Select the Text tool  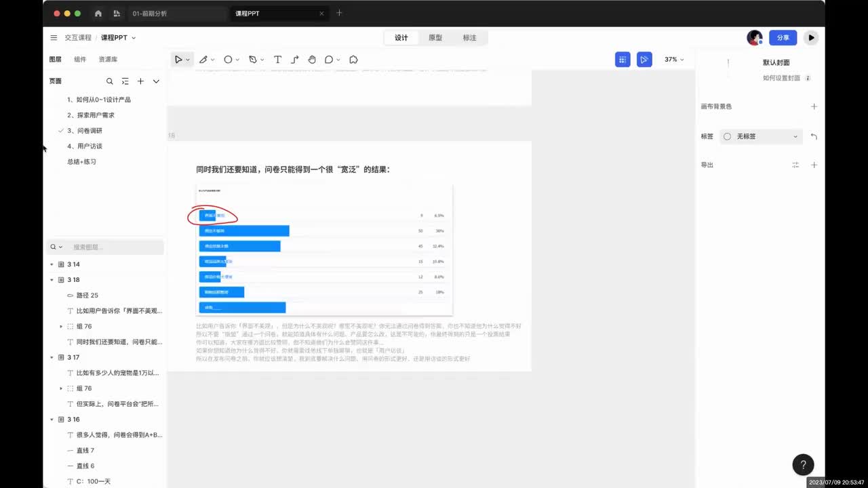click(277, 60)
